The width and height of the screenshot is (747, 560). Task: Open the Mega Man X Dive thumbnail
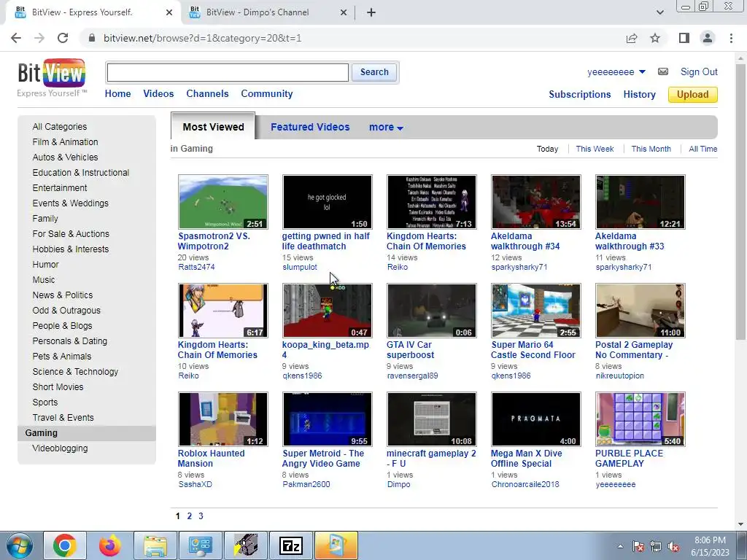(x=536, y=419)
